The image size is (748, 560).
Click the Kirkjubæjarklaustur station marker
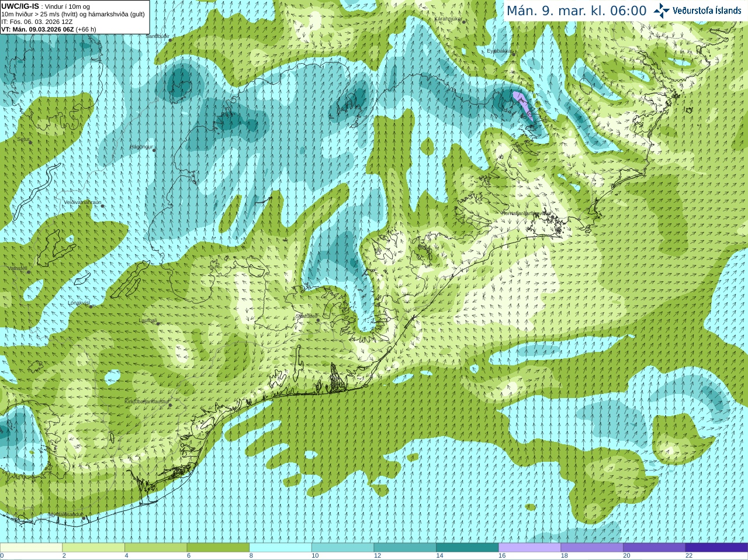(170, 405)
